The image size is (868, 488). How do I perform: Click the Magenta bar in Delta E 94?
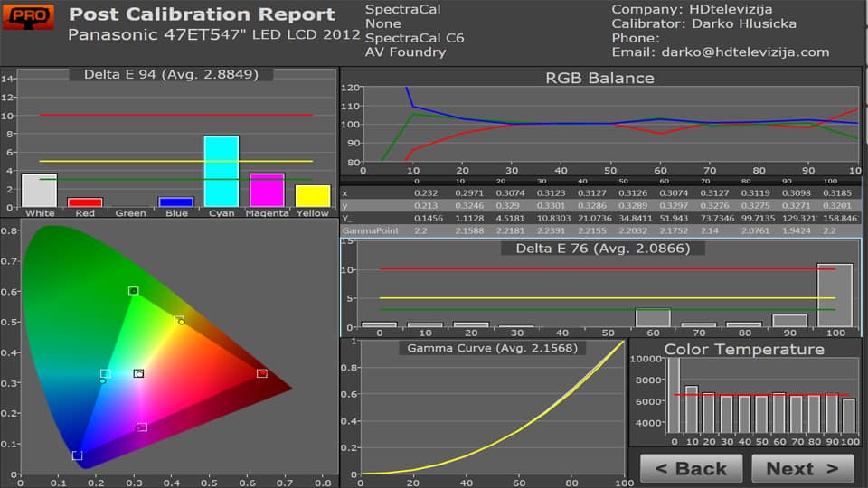tap(267, 191)
